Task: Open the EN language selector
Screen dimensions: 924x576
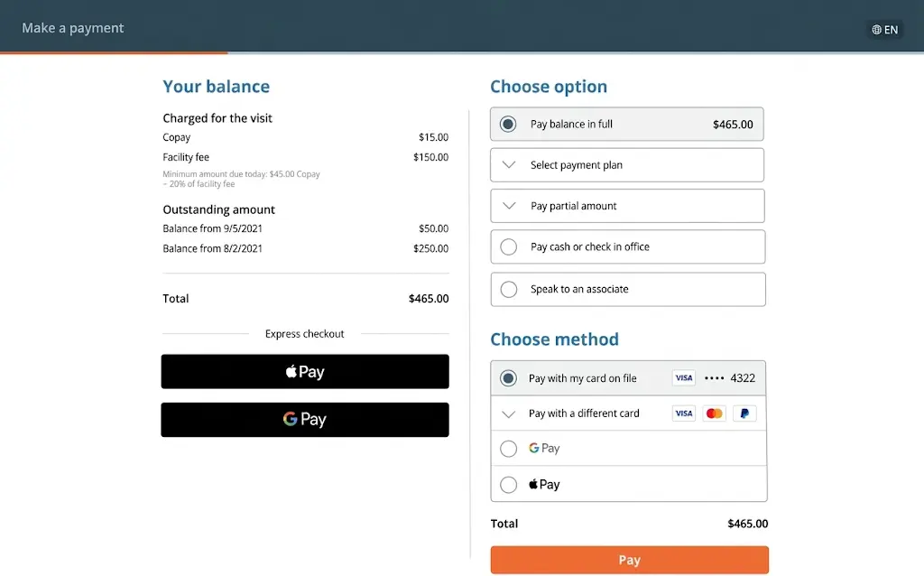Action: [x=884, y=30]
